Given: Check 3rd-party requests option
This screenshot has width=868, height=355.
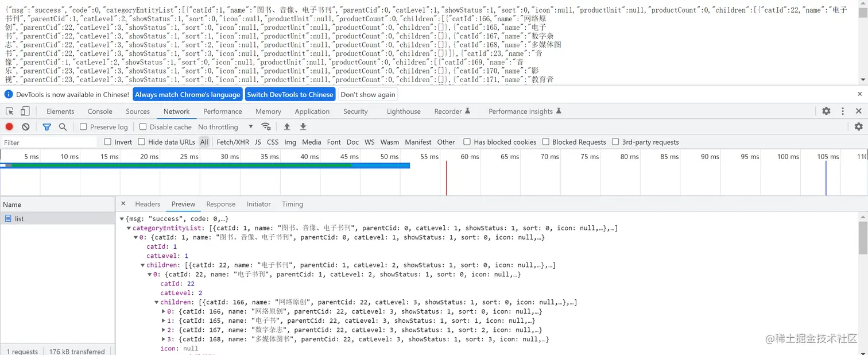Looking at the screenshot, I should click(x=615, y=142).
